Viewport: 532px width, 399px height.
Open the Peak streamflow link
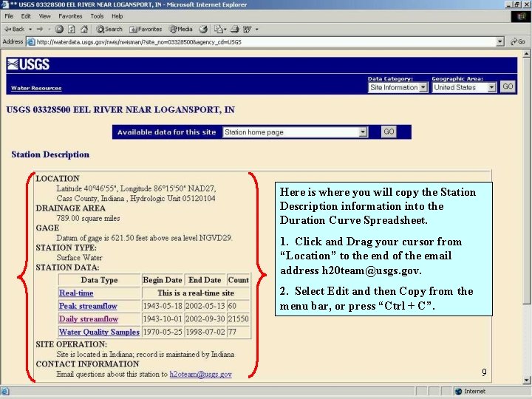(x=88, y=306)
